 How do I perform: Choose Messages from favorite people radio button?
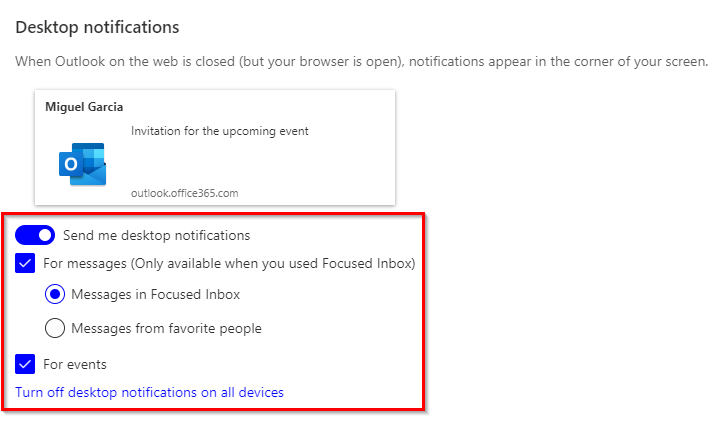[x=55, y=328]
